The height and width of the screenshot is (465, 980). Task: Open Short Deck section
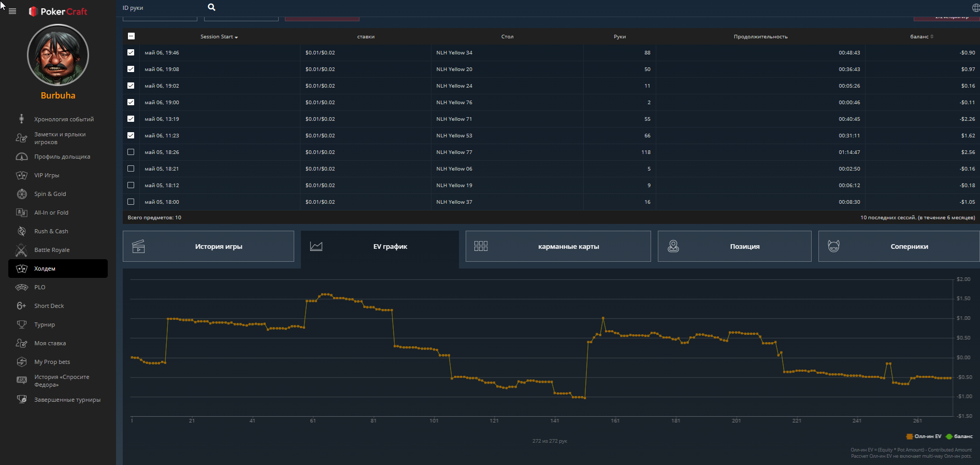58,306
